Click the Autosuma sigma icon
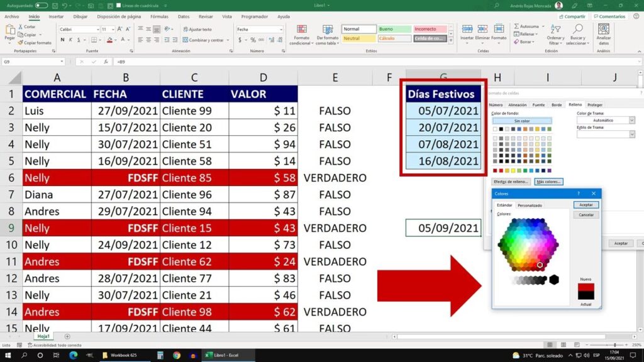This screenshot has width=644, height=362. coord(517,26)
